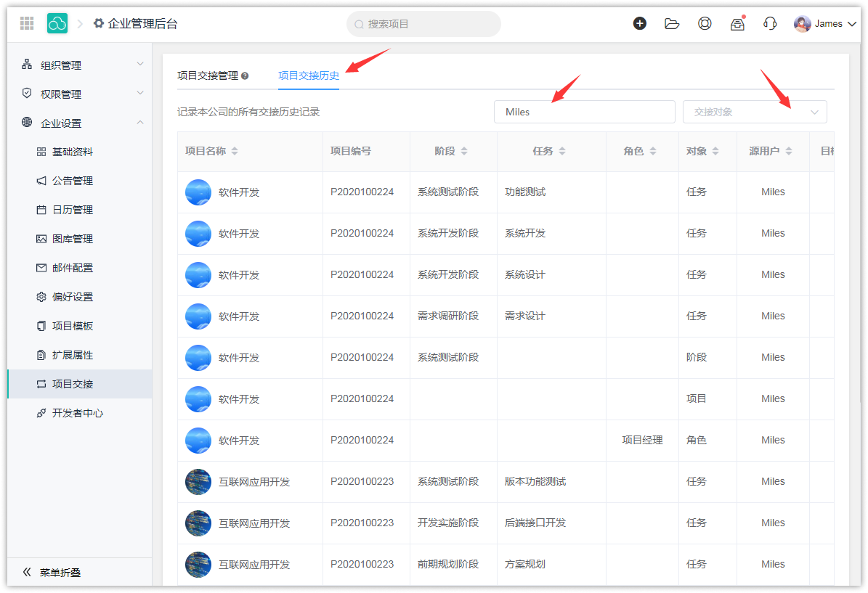Viewport: 868px width, 593px height.
Task: Select 项目模板 in sidebar
Action: pyautogui.click(x=73, y=326)
